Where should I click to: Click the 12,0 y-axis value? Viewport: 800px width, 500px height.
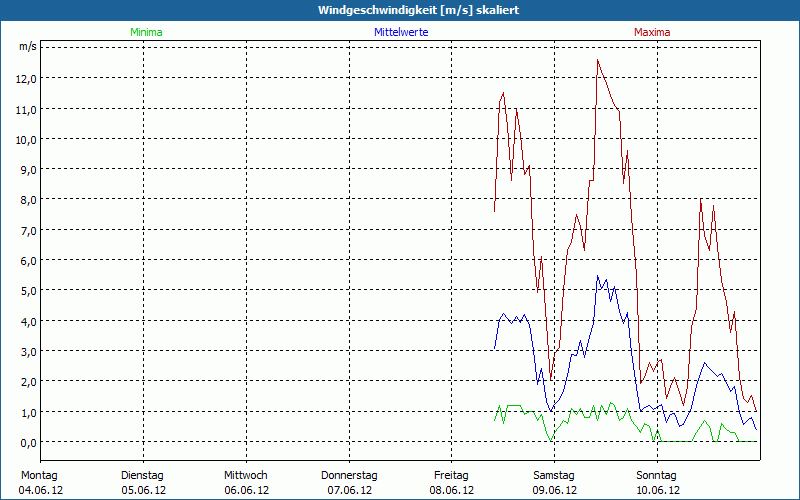(x=28, y=79)
